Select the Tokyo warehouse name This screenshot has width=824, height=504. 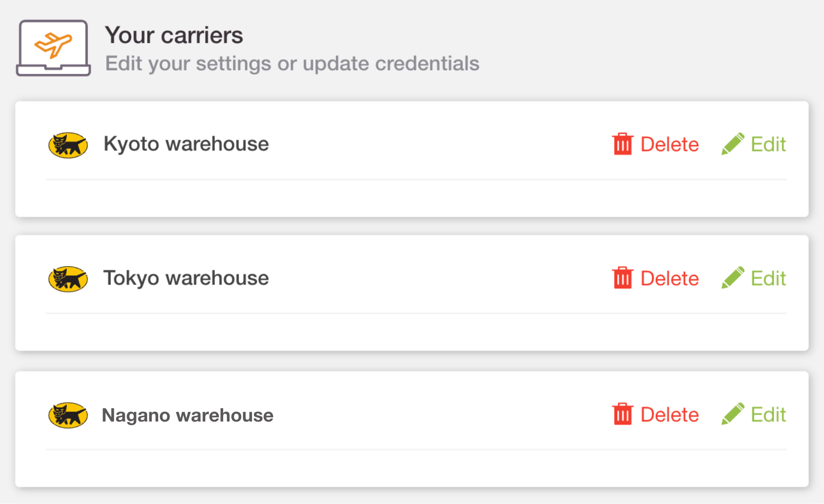[x=186, y=278]
